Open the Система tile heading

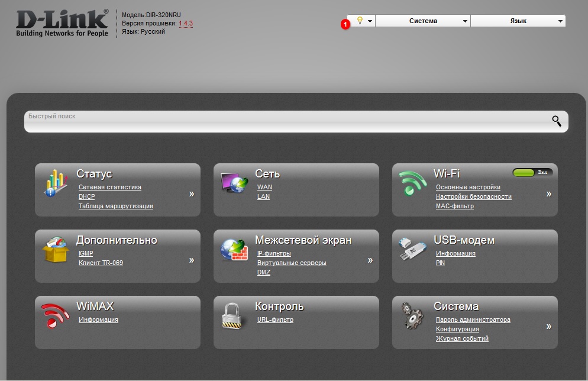point(456,306)
